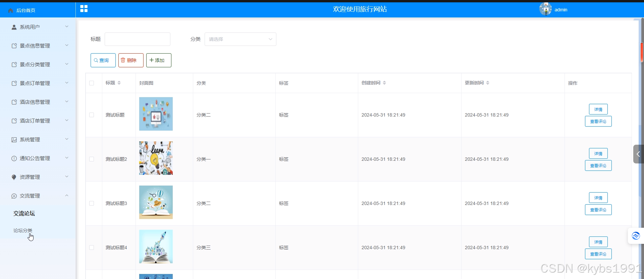Sort by 更新时间 column arrows
Viewport: 644px width, 279px height.
488,83
